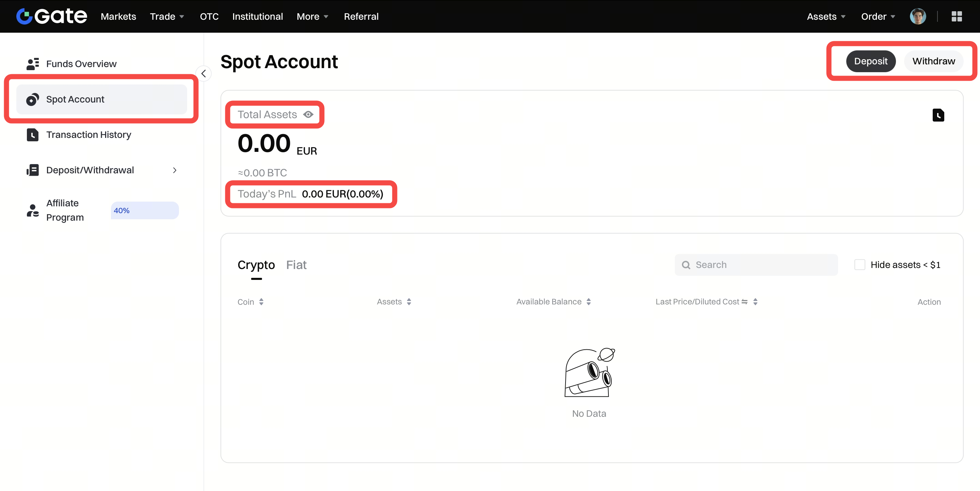Viewport: 980px width, 491px height.
Task: Open the user profile avatar
Action: click(x=917, y=16)
